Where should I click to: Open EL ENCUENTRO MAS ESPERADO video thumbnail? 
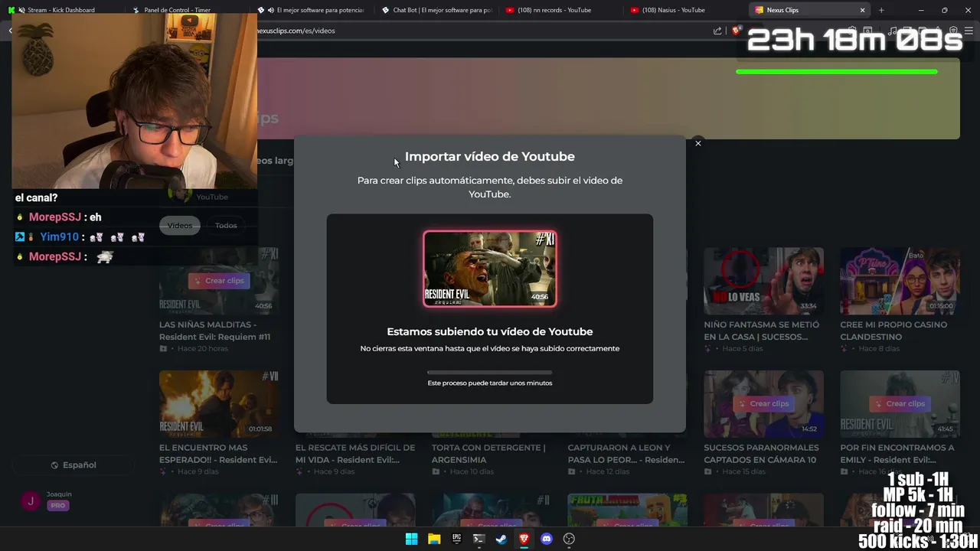(219, 403)
